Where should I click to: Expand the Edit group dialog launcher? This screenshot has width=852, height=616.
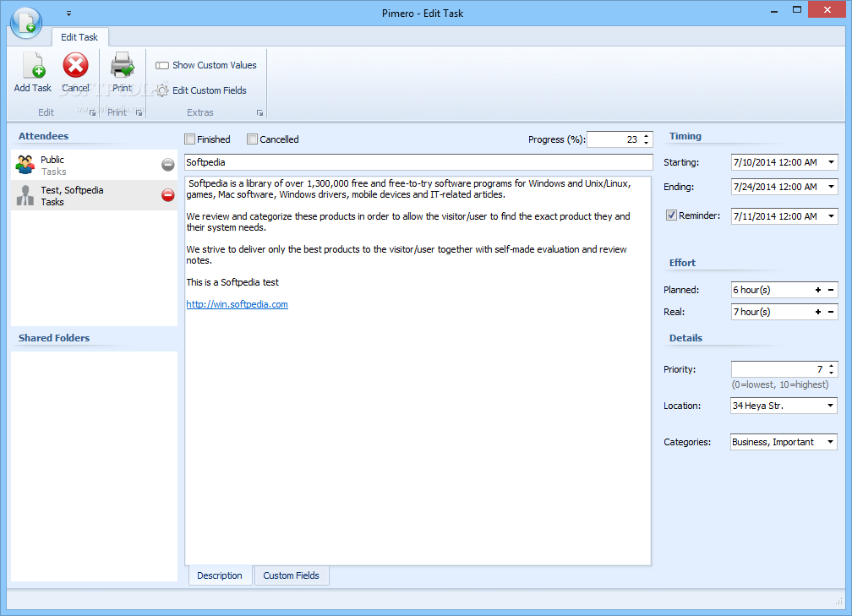[x=92, y=113]
